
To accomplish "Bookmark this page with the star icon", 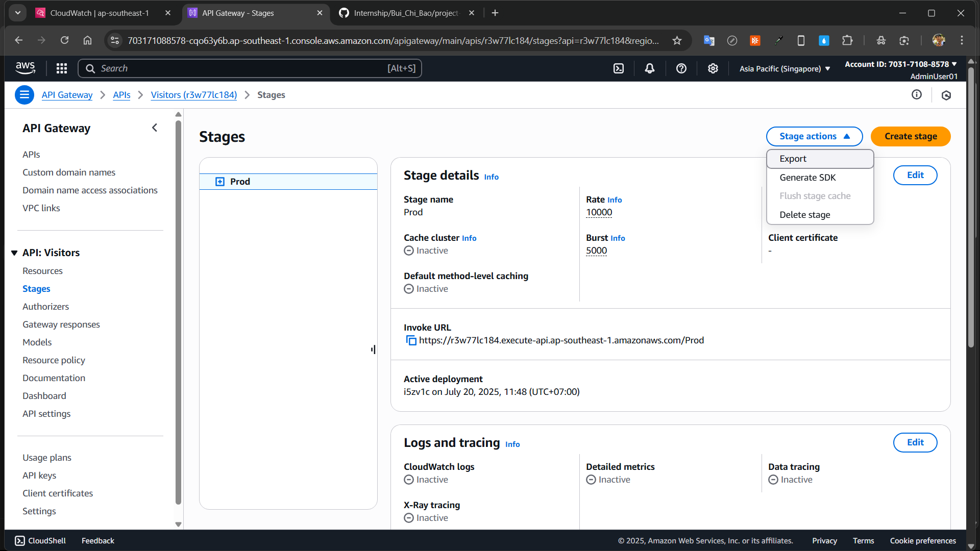I will coord(677,40).
